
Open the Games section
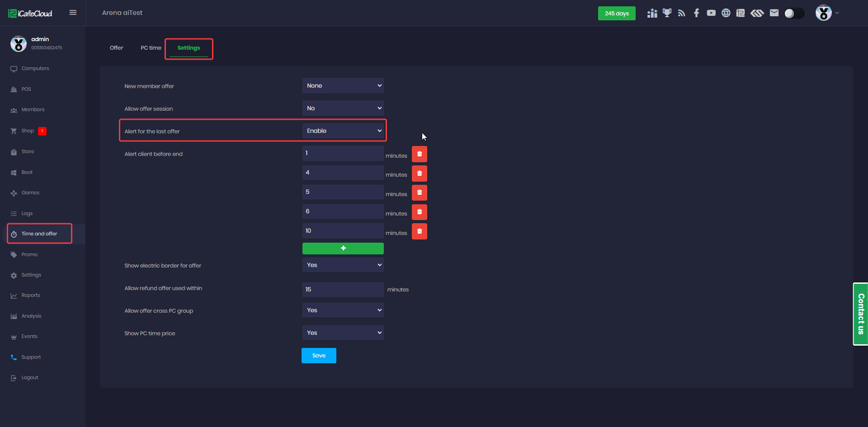click(30, 193)
